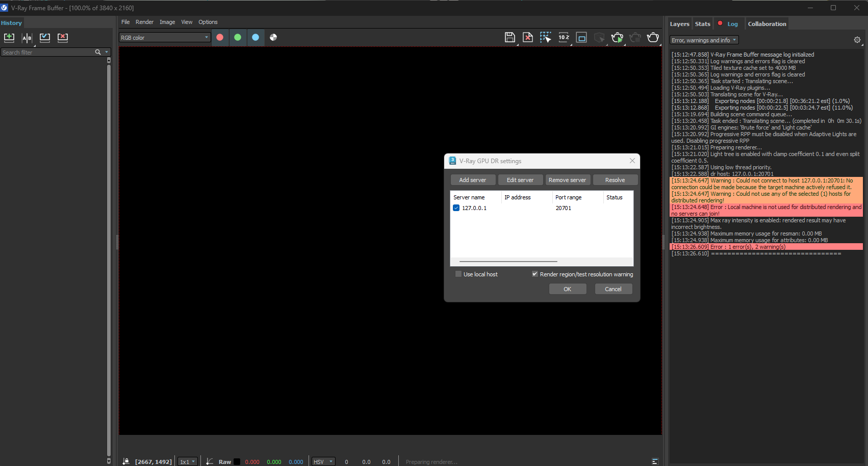Viewport: 868px width, 466px height.
Task: Click the stop render teapot icon
Action: (x=635, y=37)
